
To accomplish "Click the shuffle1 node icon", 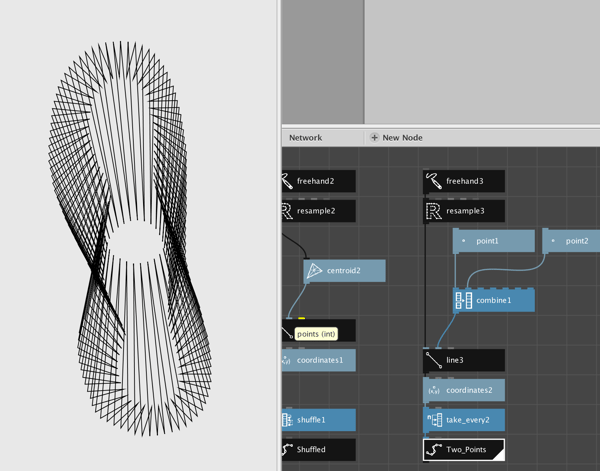I will (287, 420).
